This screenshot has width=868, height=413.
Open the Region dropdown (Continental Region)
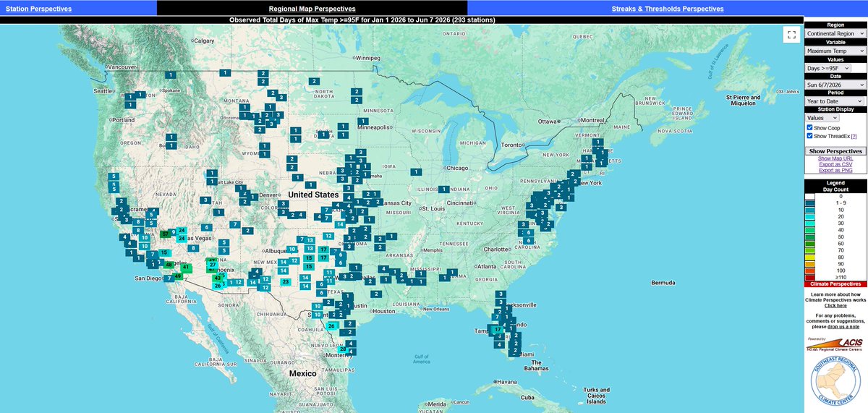[x=835, y=33]
